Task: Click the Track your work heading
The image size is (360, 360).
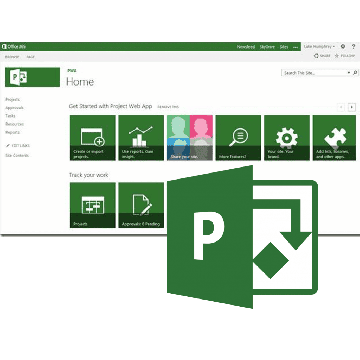Action: (88, 175)
